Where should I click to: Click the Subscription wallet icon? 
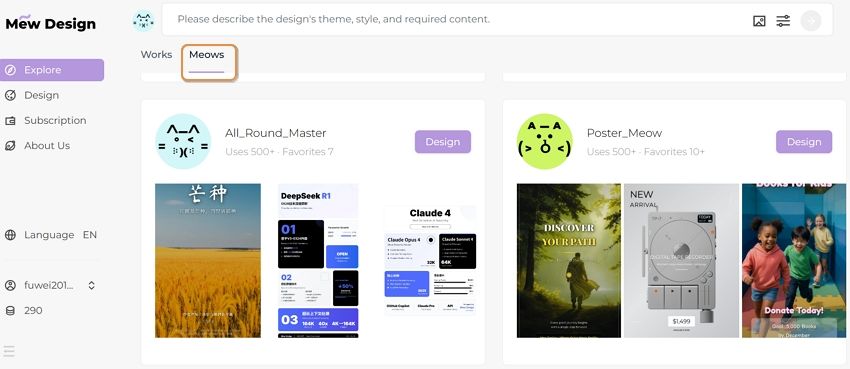tap(10, 121)
